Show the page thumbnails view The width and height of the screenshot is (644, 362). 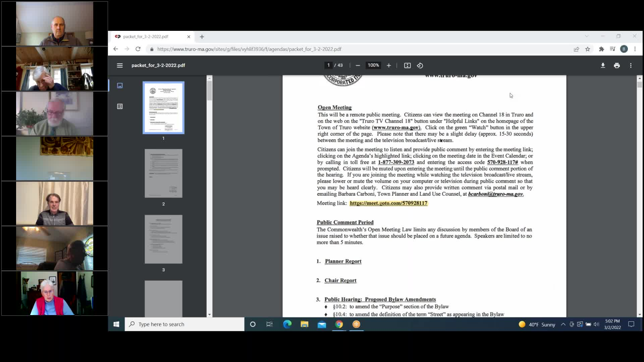coord(120,85)
